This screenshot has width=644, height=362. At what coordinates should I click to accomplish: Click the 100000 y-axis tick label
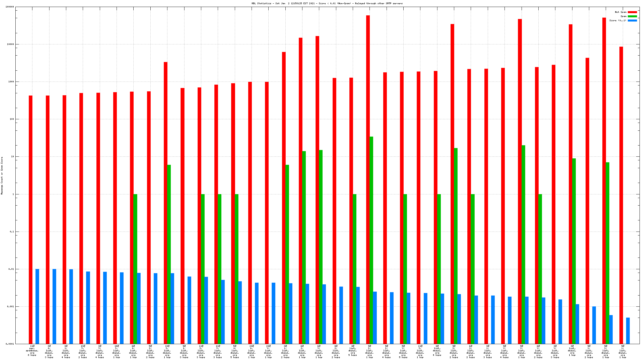tap(10, 7)
